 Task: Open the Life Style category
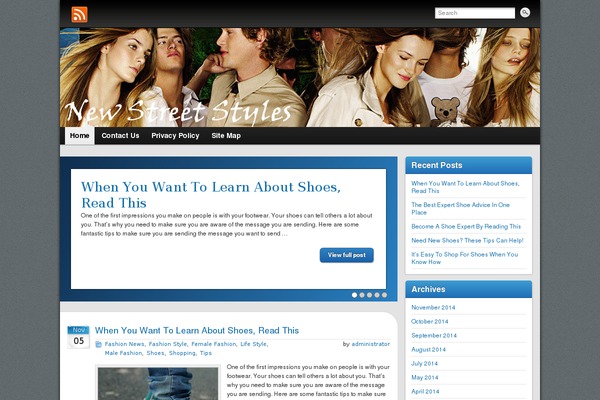tap(253, 344)
